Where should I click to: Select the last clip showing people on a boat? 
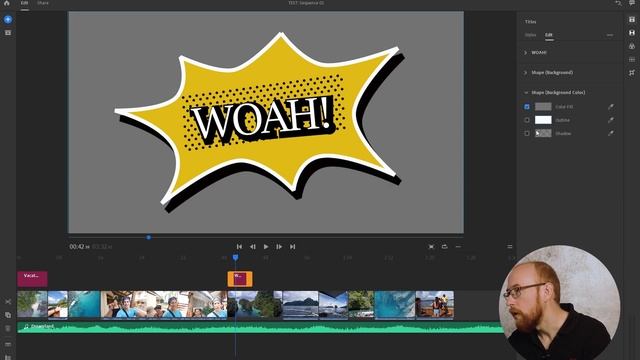pyautogui.click(x=435, y=304)
